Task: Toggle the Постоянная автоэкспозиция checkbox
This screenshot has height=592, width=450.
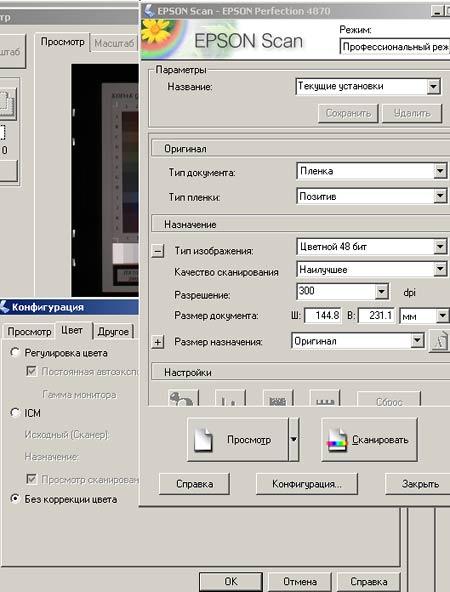Action: (x=31, y=371)
